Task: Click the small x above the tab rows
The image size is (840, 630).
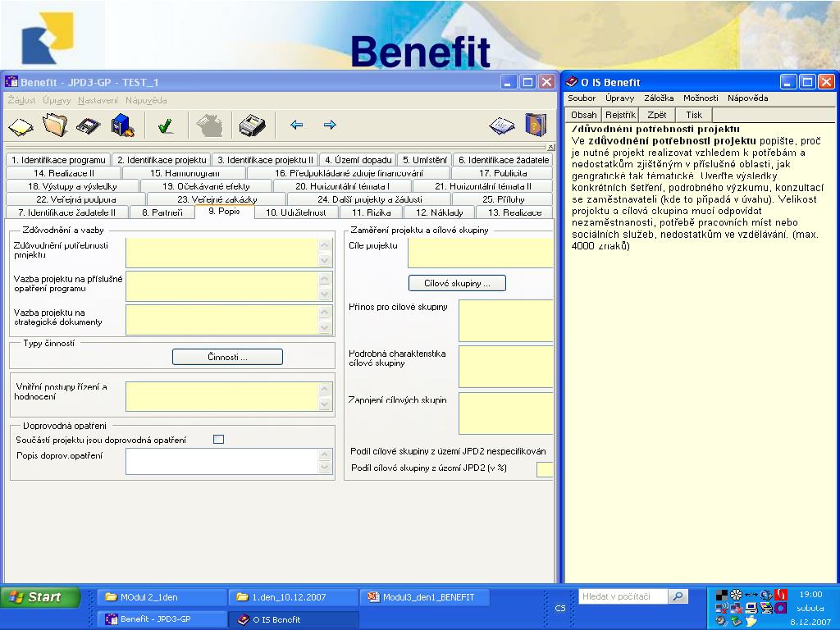Action: [x=550, y=146]
